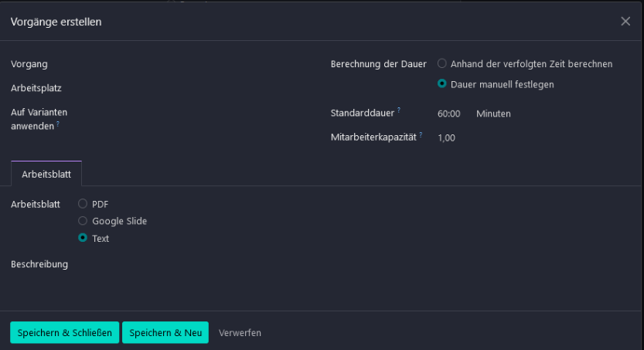This screenshot has height=350, width=644.
Task: Open help tooltip for Auf Varianten anwenden
Action: point(58,124)
